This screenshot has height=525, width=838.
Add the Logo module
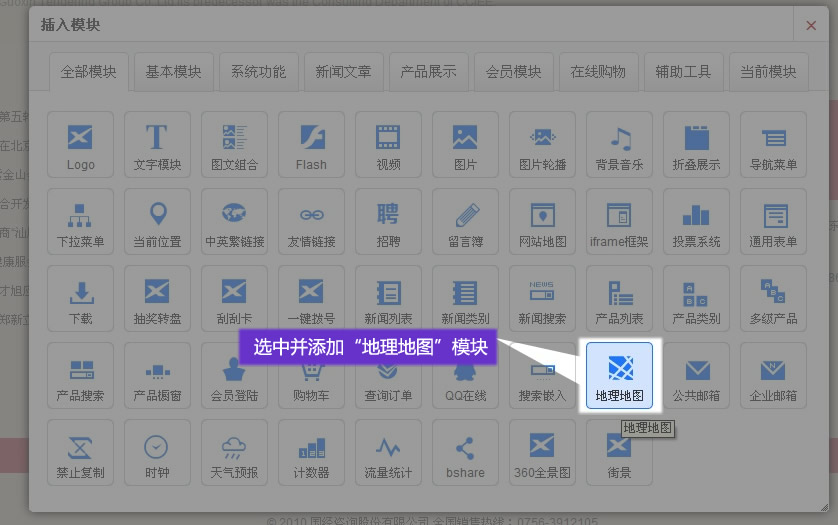81,144
